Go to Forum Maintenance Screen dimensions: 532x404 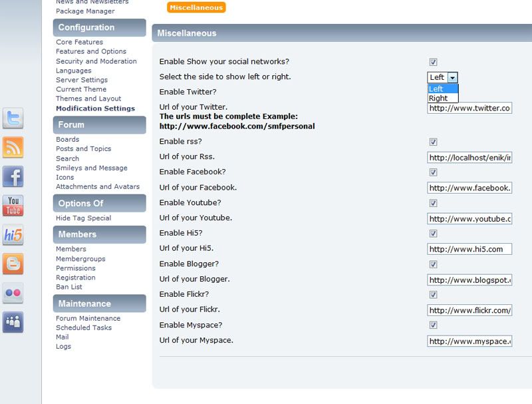click(88, 318)
